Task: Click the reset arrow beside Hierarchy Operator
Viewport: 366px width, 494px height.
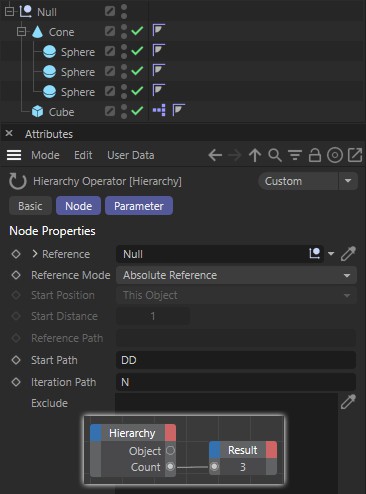Action: [17, 181]
